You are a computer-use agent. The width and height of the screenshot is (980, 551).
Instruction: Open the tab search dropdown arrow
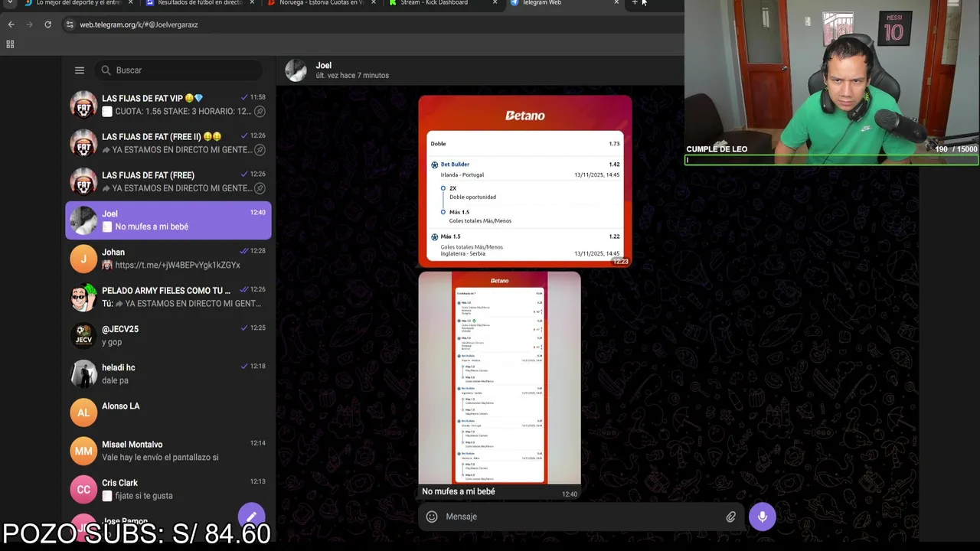(9, 3)
